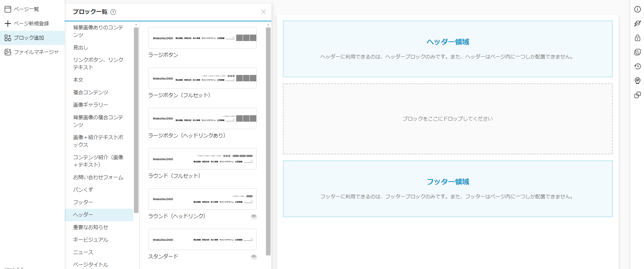
Task: Select the ラウンド（フルセット） block thumbnail
Action: (202, 159)
